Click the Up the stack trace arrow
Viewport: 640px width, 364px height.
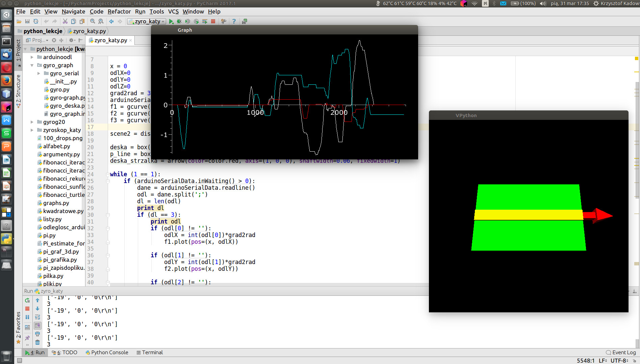[37, 300]
